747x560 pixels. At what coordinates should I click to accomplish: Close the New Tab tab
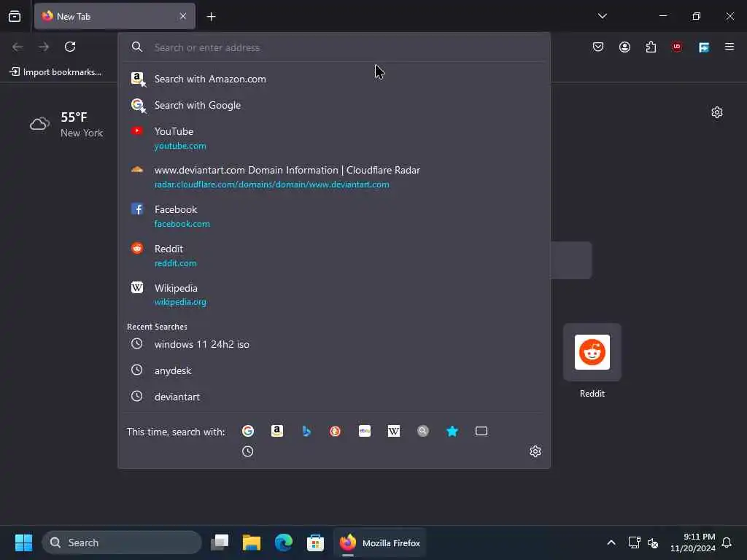point(183,16)
